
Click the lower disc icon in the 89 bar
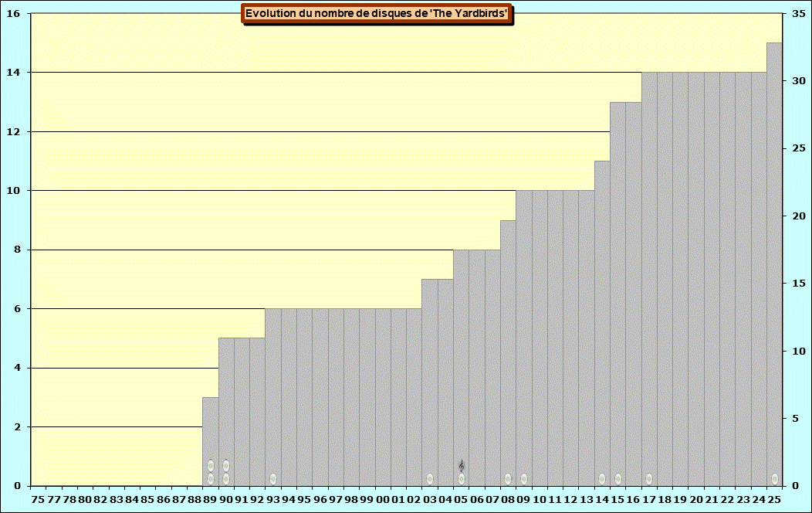(x=210, y=479)
